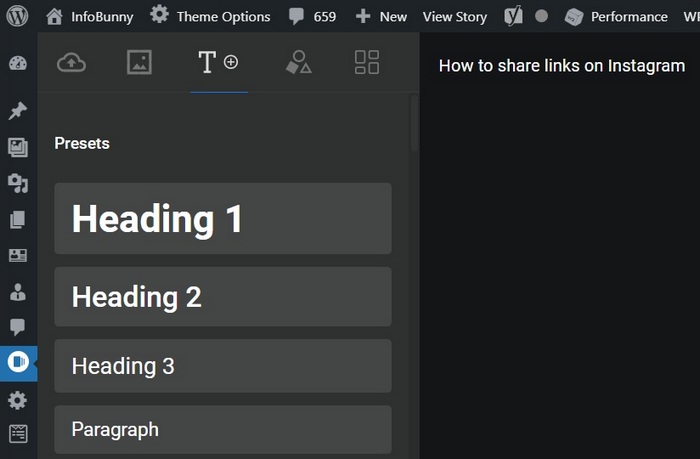Image resolution: width=700 pixels, height=459 pixels.
Task: Click the home icon beside InfoBunny
Action: (x=54, y=17)
